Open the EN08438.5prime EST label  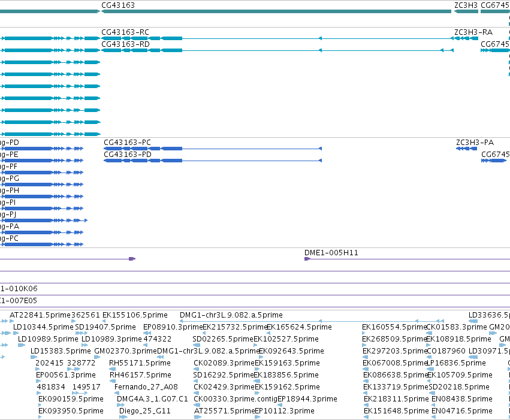[x=462, y=399]
